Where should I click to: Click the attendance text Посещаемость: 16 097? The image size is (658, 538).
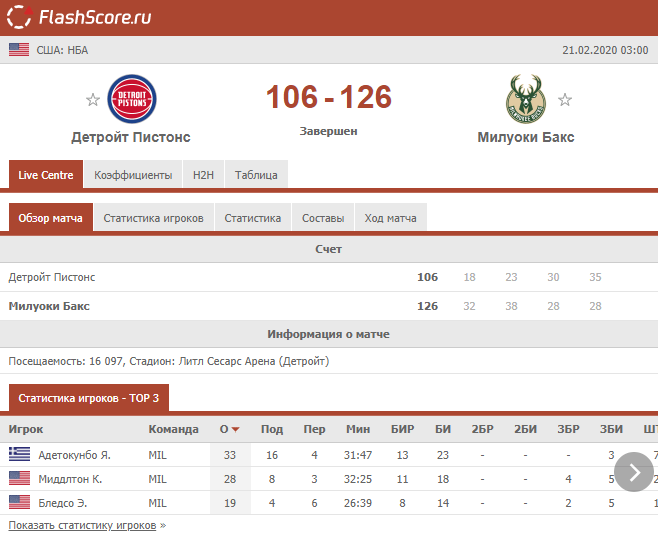click(x=65, y=361)
